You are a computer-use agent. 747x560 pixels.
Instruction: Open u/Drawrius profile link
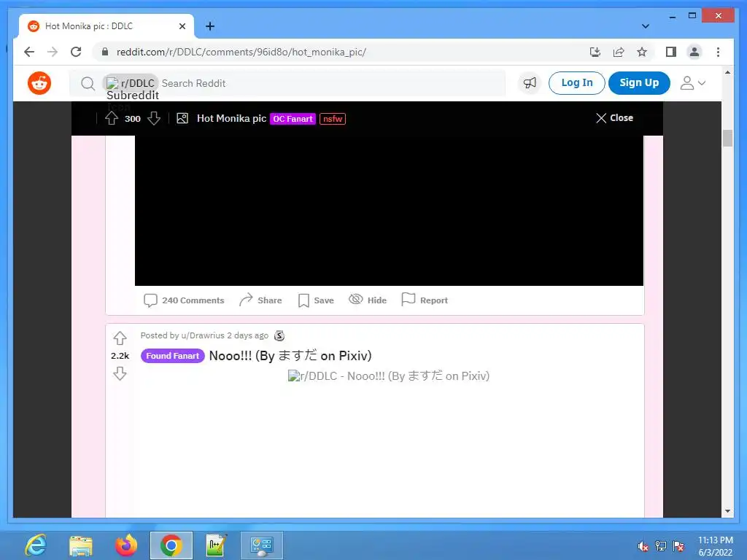[x=203, y=335]
